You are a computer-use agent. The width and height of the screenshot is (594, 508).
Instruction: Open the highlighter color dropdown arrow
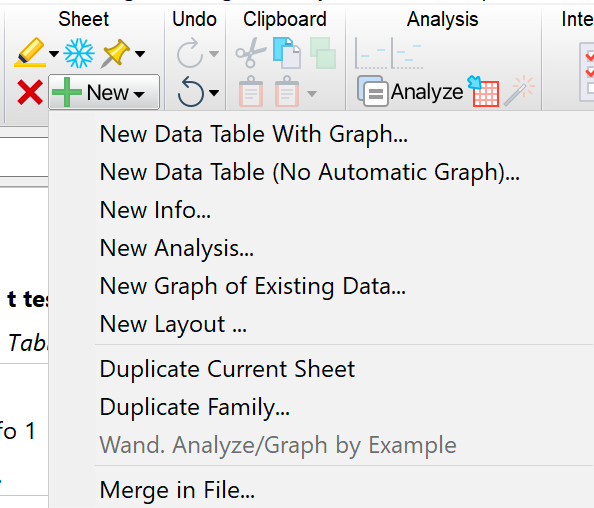pyautogui.click(x=54, y=54)
